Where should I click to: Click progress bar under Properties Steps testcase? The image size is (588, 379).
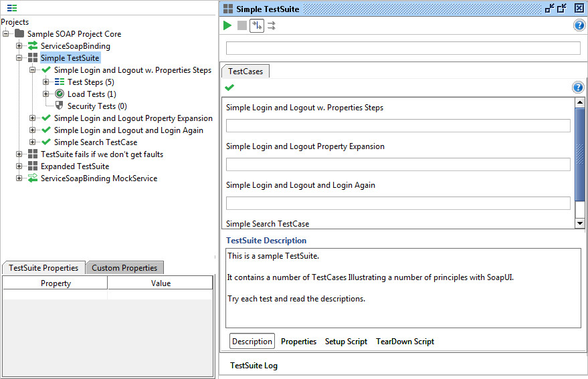pos(398,126)
